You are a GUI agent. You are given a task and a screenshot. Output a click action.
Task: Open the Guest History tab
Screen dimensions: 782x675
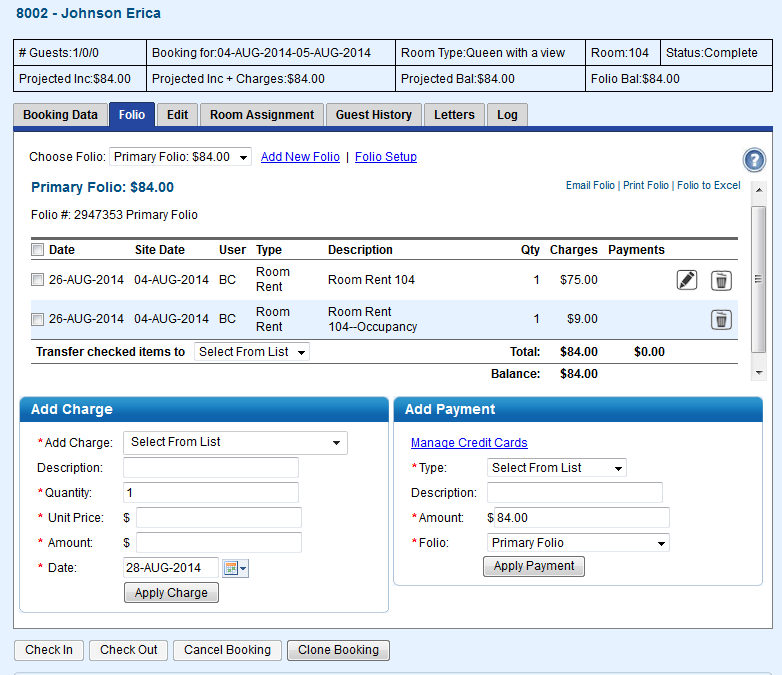pyautogui.click(x=374, y=115)
